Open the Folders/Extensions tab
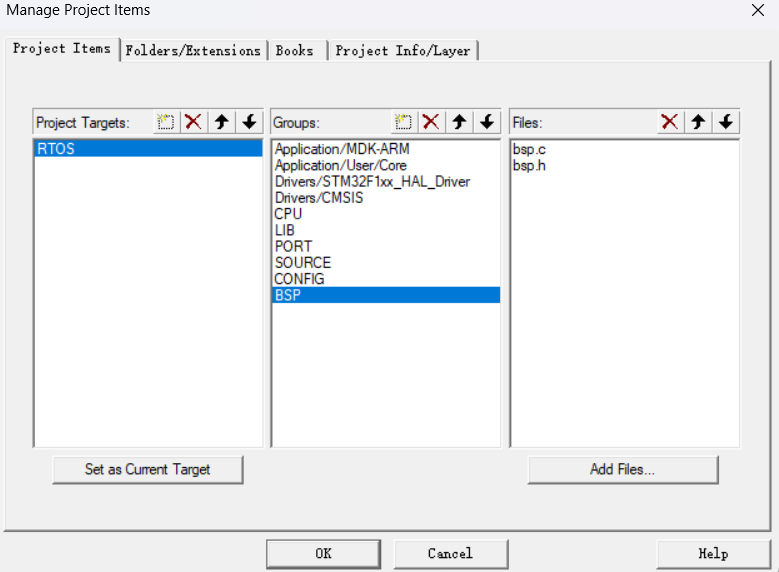779x572 pixels. click(x=193, y=51)
